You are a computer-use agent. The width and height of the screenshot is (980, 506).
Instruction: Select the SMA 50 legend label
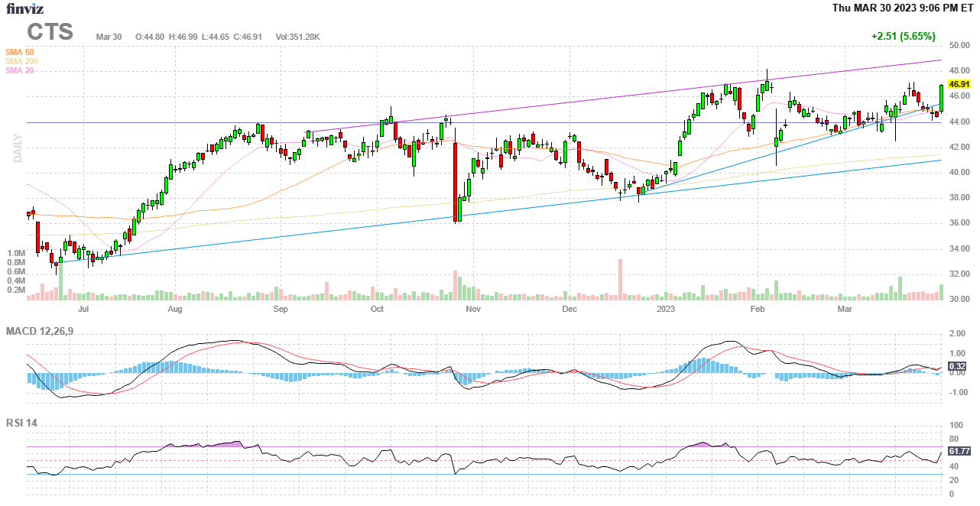(19, 52)
